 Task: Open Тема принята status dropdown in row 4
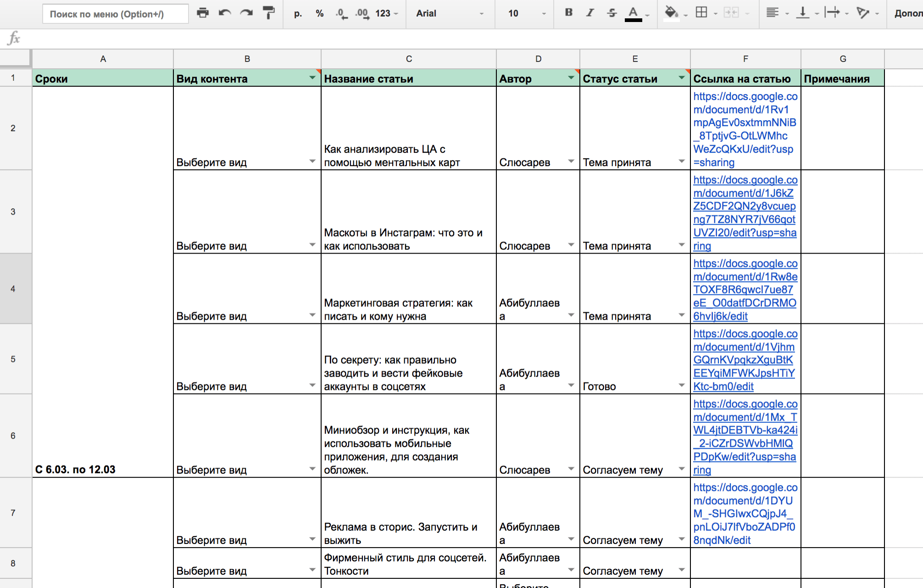(x=682, y=315)
